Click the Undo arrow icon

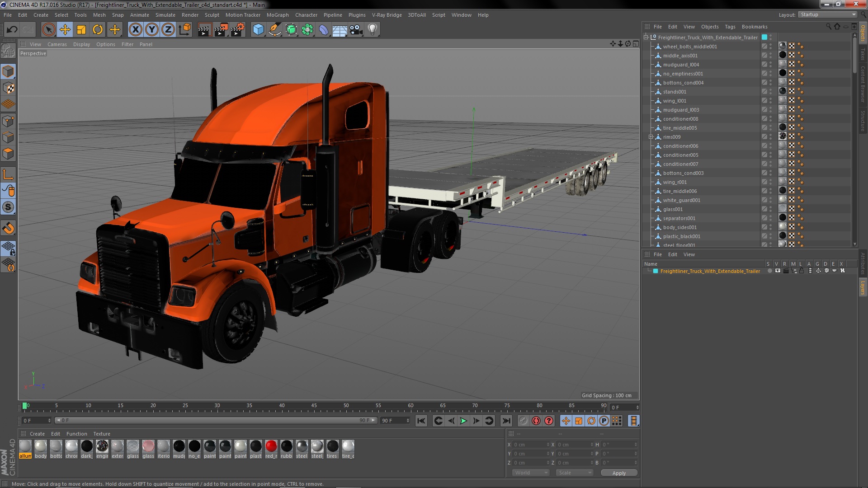(x=12, y=30)
